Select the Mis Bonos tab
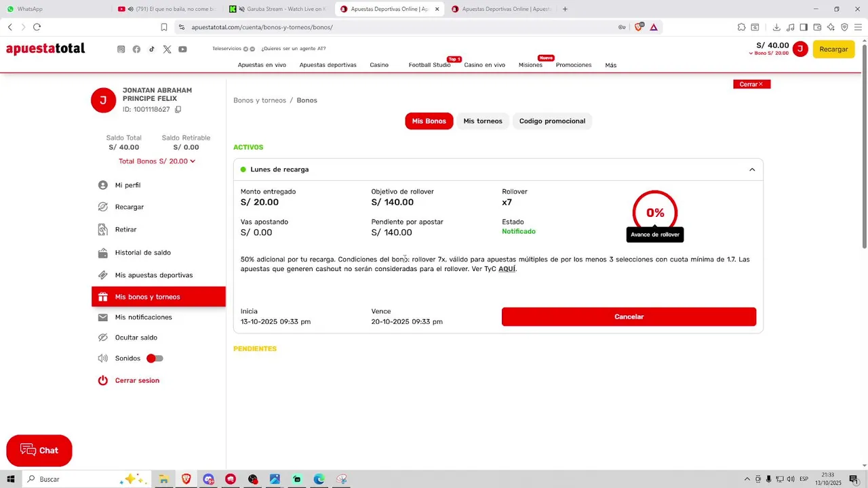 click(429, 121)
